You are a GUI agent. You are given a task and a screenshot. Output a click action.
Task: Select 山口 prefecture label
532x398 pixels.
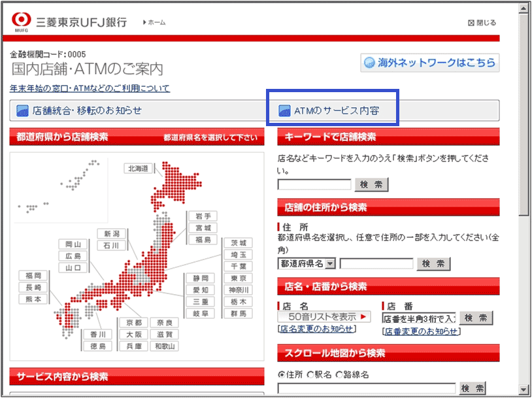point(73,268)
